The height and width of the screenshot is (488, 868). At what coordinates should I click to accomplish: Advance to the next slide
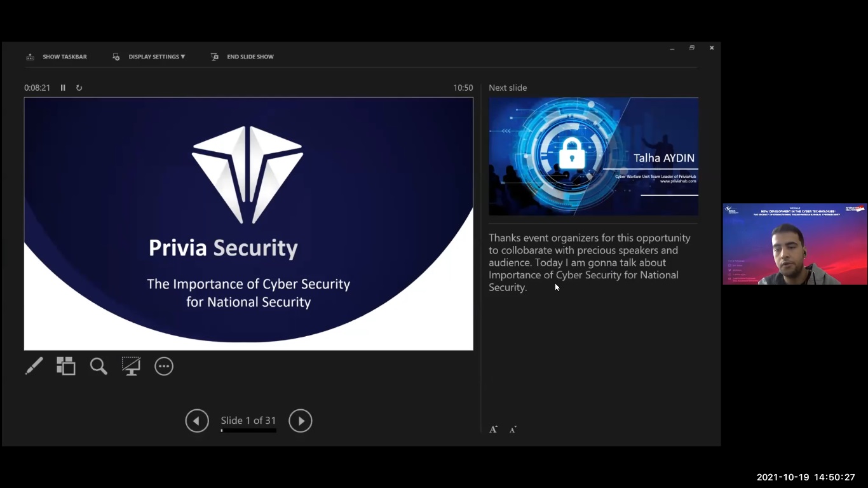click(301, 421)
